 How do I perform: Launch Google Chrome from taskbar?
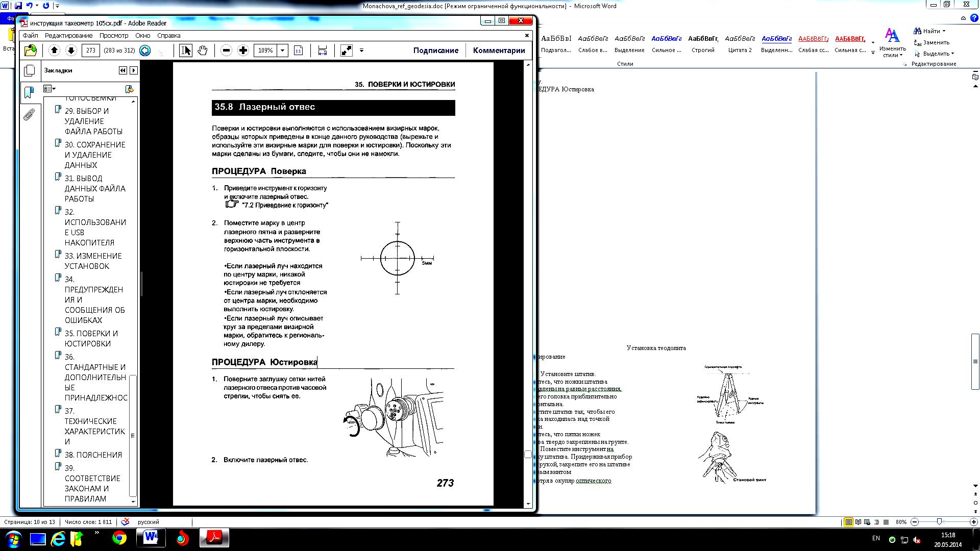click(119, 538)
